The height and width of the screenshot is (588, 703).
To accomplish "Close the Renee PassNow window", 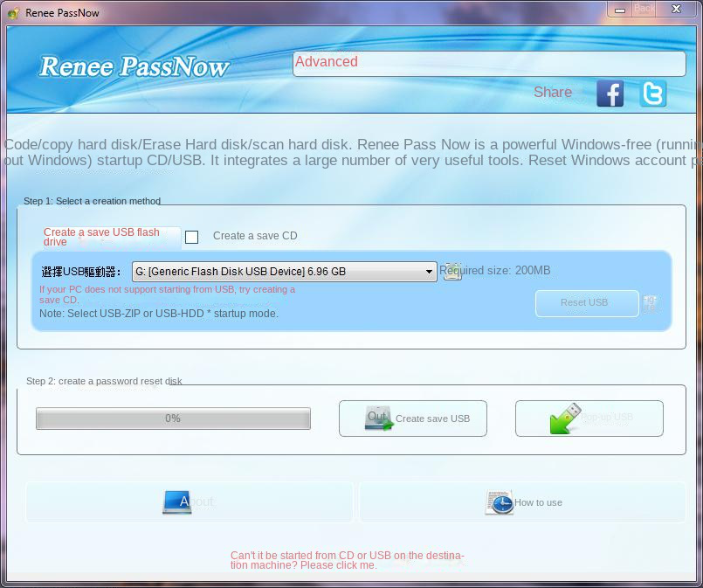I will coord(677,10).
